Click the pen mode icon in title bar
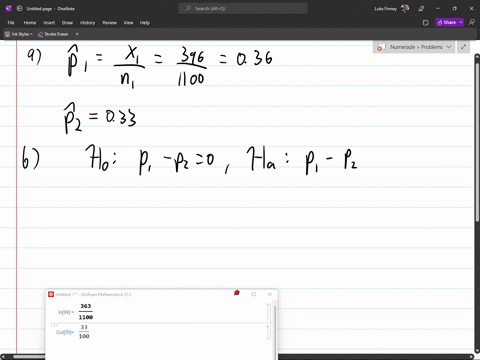 (x=421, y=9)
